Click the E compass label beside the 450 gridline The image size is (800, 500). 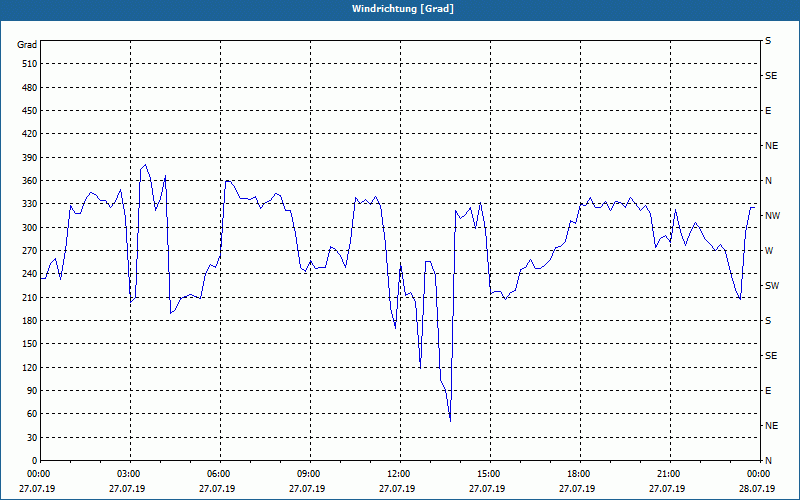tap(768, 111)
